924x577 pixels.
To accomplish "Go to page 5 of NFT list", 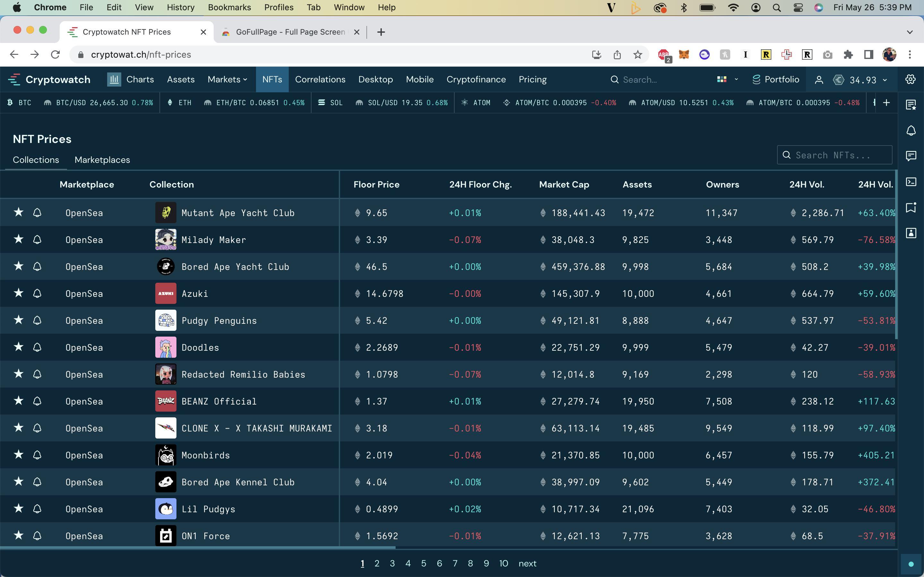I will (424, 563).
